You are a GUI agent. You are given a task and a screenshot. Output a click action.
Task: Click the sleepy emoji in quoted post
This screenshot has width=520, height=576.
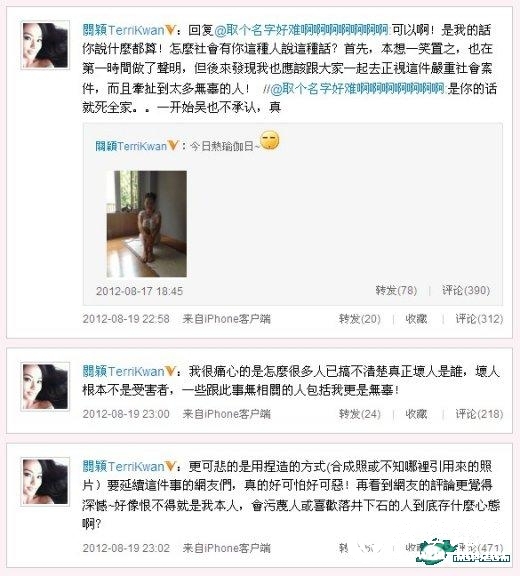click(270, 140)
